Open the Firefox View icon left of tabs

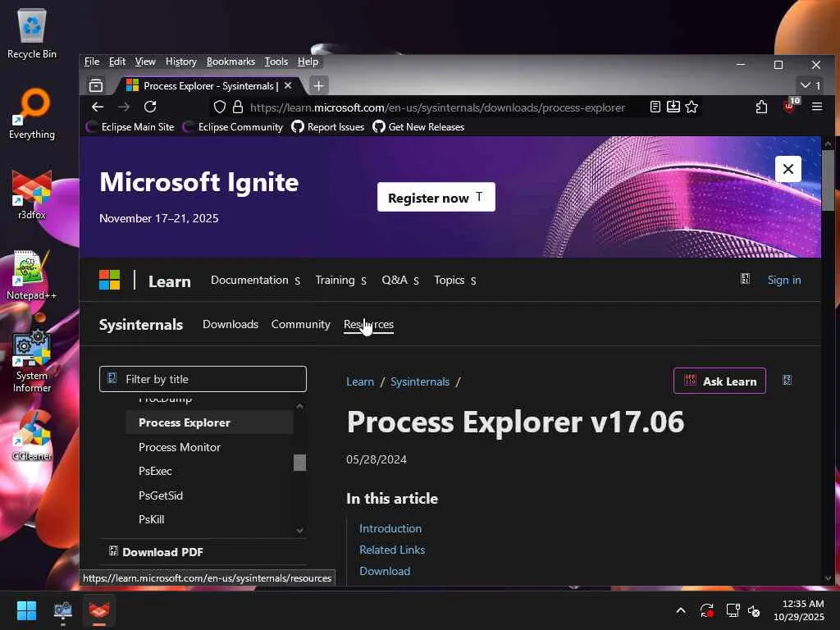[96, 85]
